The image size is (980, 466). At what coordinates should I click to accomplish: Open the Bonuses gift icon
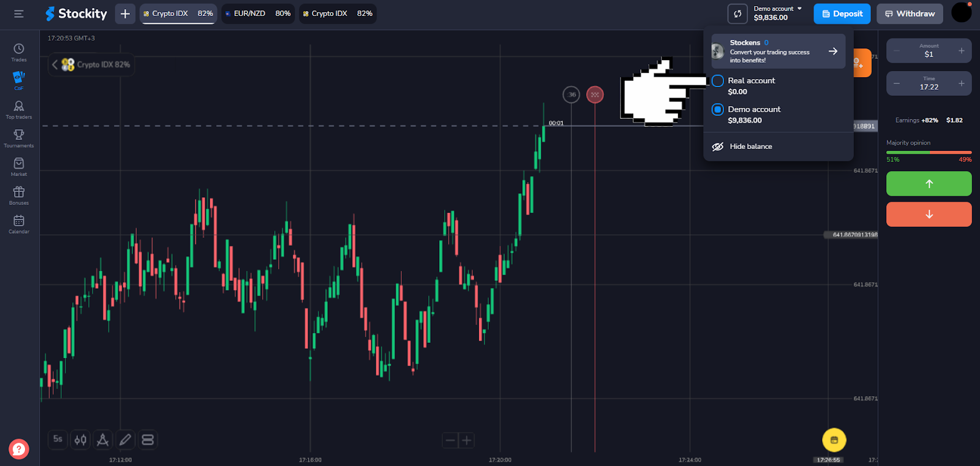point(19,194)
